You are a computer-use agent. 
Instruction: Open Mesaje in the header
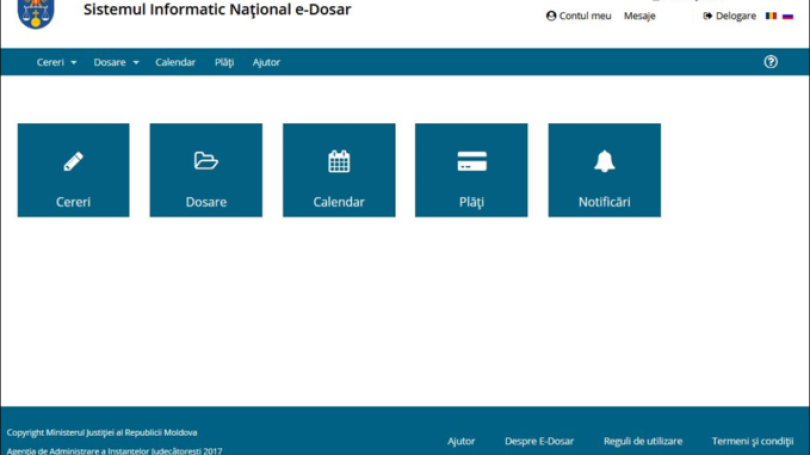click(640, 16)
